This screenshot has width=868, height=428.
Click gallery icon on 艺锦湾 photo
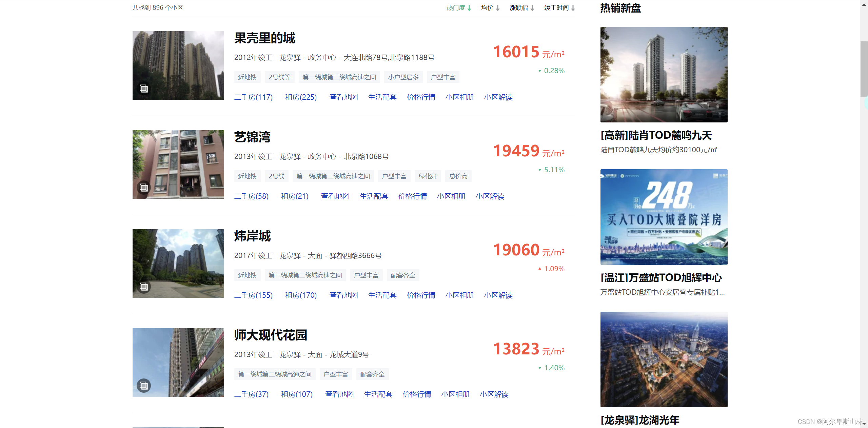(x=144, y=188)
